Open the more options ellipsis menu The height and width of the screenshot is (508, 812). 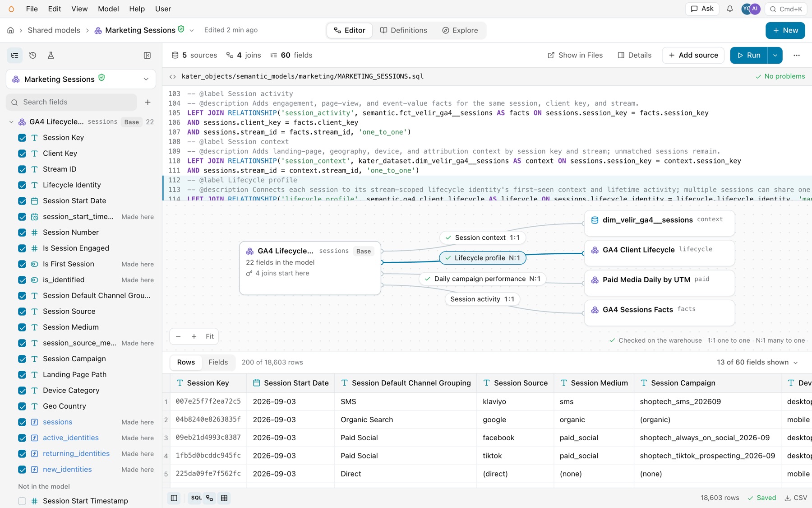[797, 55]
